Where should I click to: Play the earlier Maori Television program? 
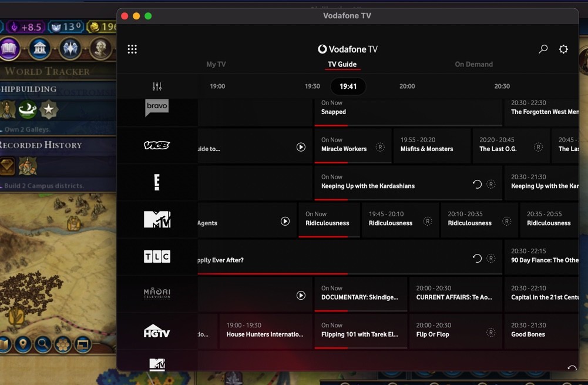click(x=301, y=295)
